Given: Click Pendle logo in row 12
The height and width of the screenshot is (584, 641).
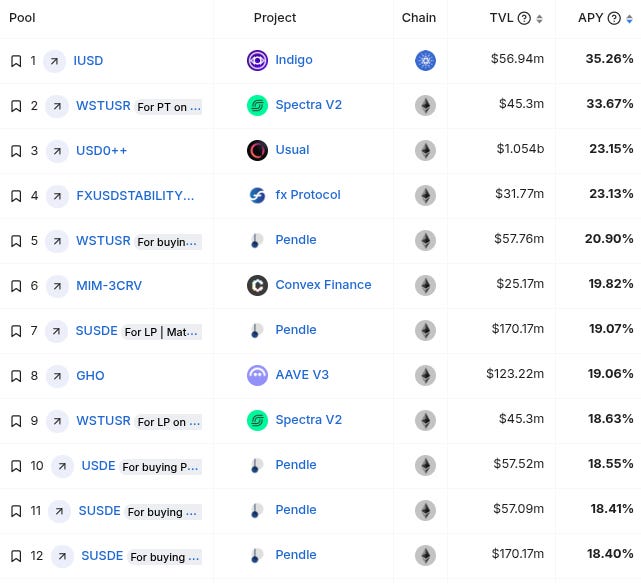Looking at the screenshot, I should click(x=258, y=555).
